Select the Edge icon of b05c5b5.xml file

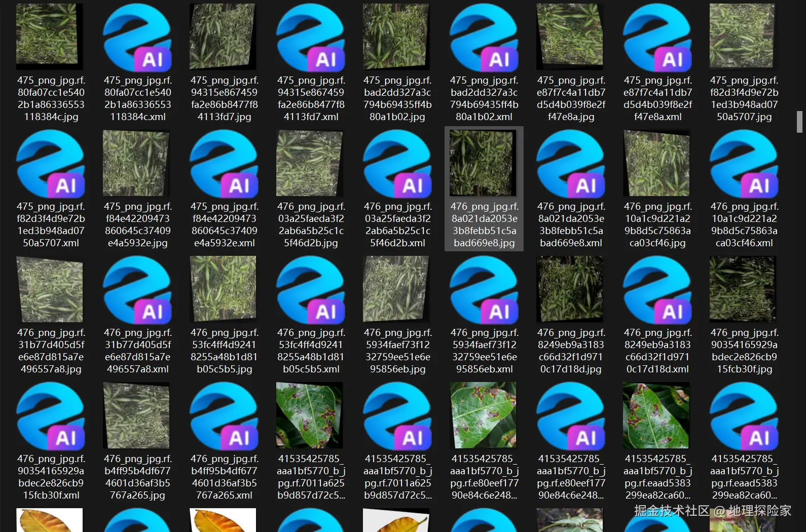click(x=311, y=289)
